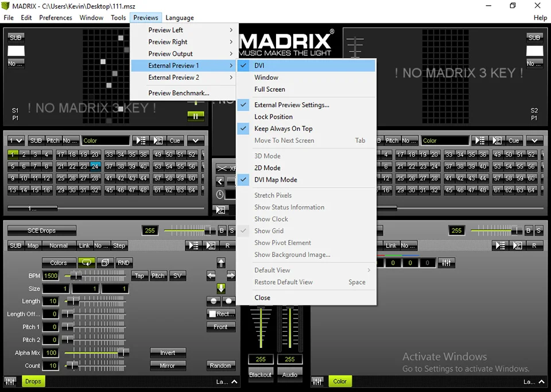Select Full Screen from the DVI submenu
Image resolution: width=551 pixels, height=392 pixels.
(x=269, y=89)
